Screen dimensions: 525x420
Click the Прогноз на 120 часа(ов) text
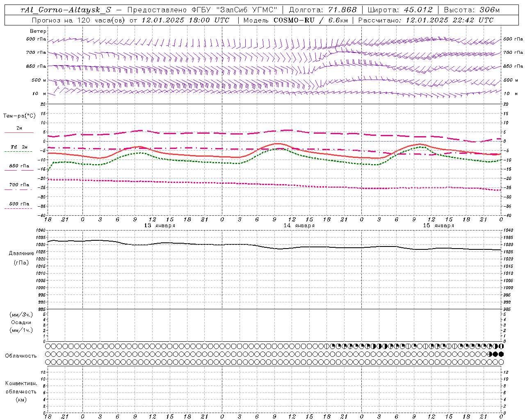(x=78, y=20)
